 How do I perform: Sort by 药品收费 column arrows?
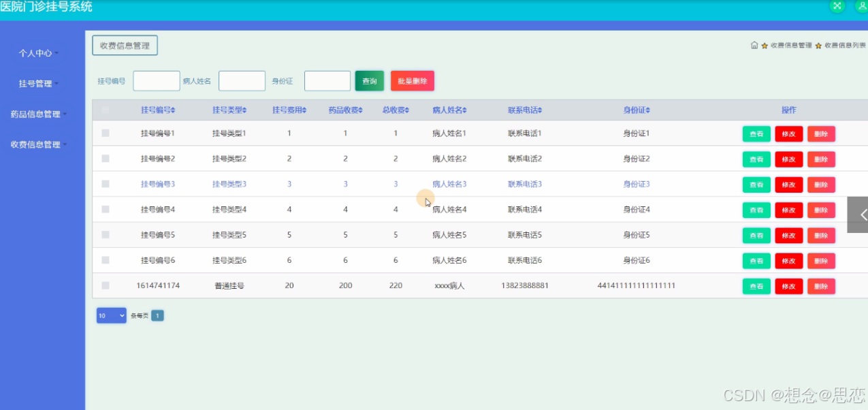[x=361, y=110]
